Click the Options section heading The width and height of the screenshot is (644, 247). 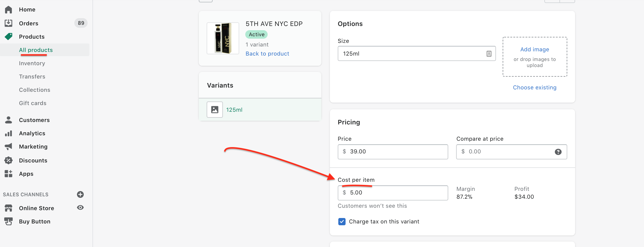pos(350,24)
